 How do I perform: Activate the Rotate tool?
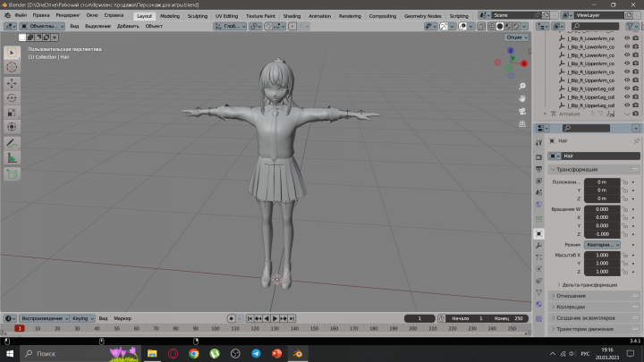pos(12,97)
